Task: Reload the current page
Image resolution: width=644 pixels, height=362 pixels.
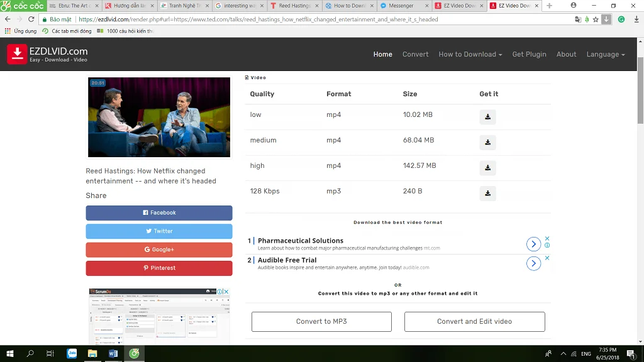Action: (31, 19)
